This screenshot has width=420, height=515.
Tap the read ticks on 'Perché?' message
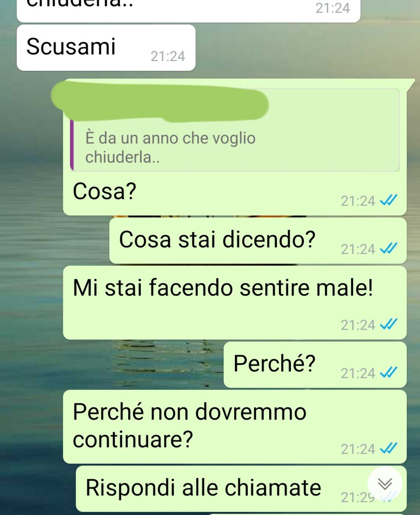click(389, 373)
